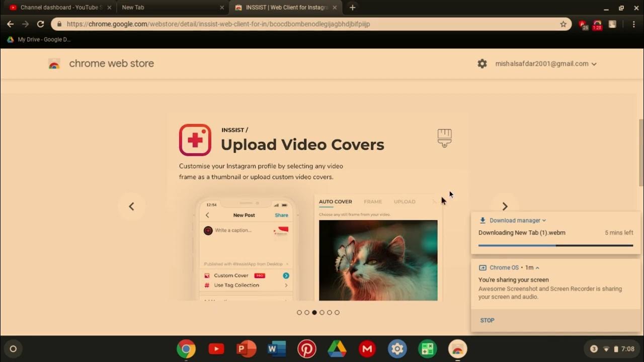Screen dimensions: 644x362
Task: Launch Google Chrome from the shelf
Action: (186, 349)
